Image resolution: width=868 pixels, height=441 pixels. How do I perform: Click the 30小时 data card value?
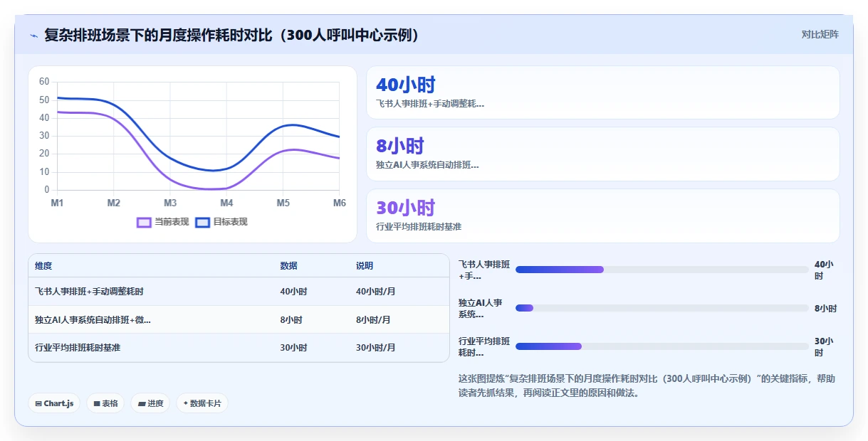(x=405, y=208)
